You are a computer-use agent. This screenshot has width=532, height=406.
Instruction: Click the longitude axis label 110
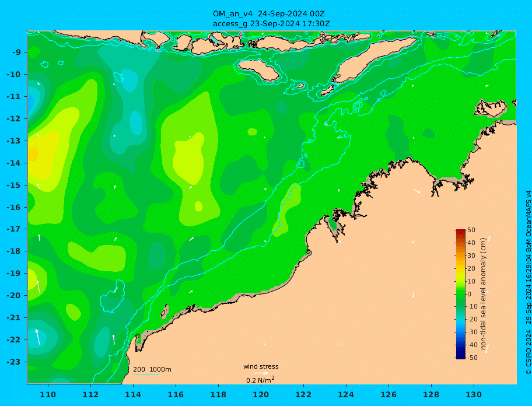tap(48, 394)
